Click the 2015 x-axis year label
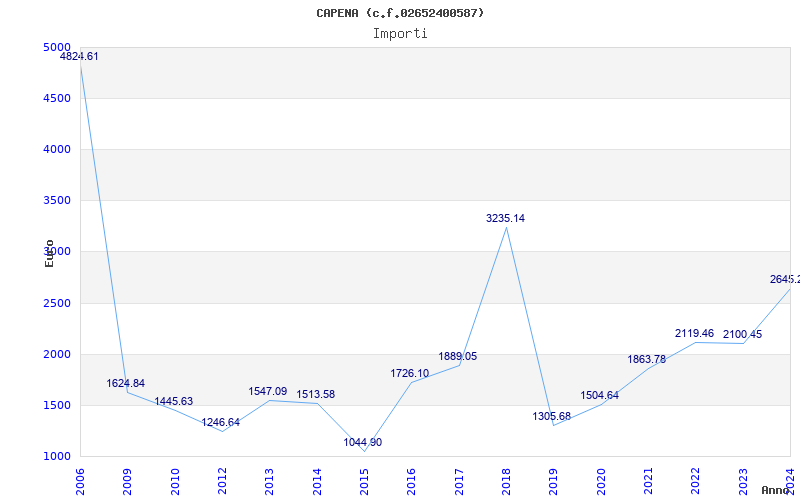The height and width of the screenshot is (500, 800). tap(364, 482)
